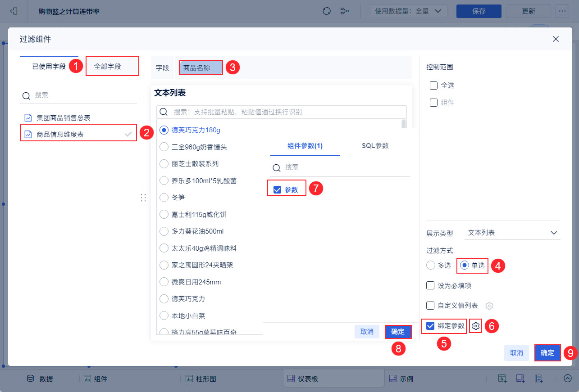The height and width of the screenshot is (392, 579).
Task: Open the 使用数据量 dropdown
Action: point(408,11)
